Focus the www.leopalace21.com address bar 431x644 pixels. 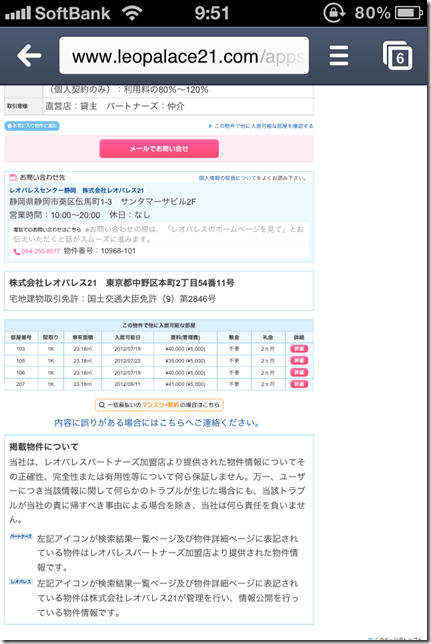coord(184,55)
